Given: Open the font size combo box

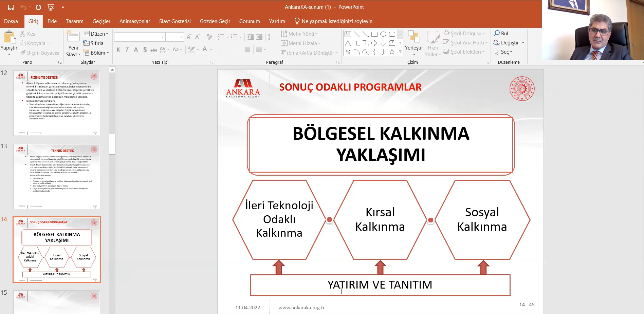Looking at the screenshot, I should tap(174, 37).
